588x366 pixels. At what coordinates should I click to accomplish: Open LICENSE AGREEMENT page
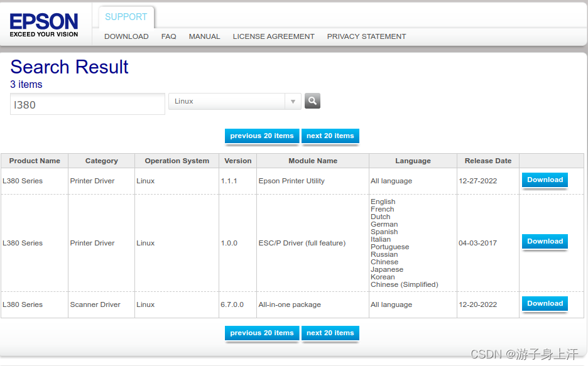[x=273, y=36]
